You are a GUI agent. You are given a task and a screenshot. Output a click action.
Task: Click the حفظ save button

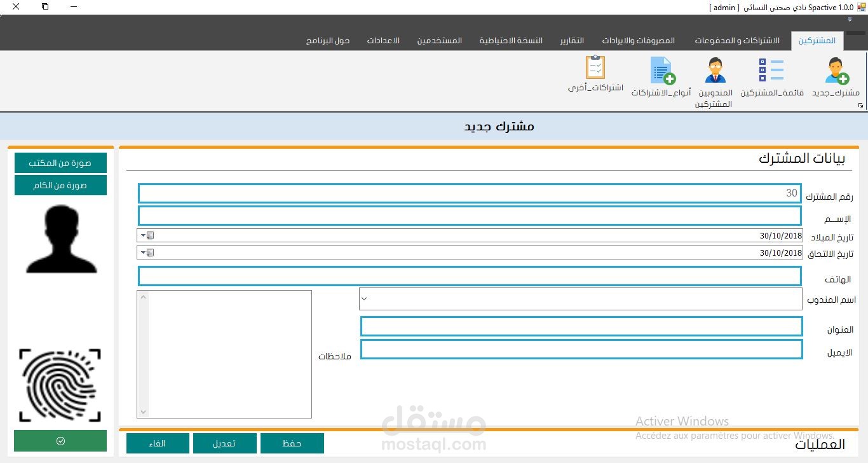click(292, 443)
